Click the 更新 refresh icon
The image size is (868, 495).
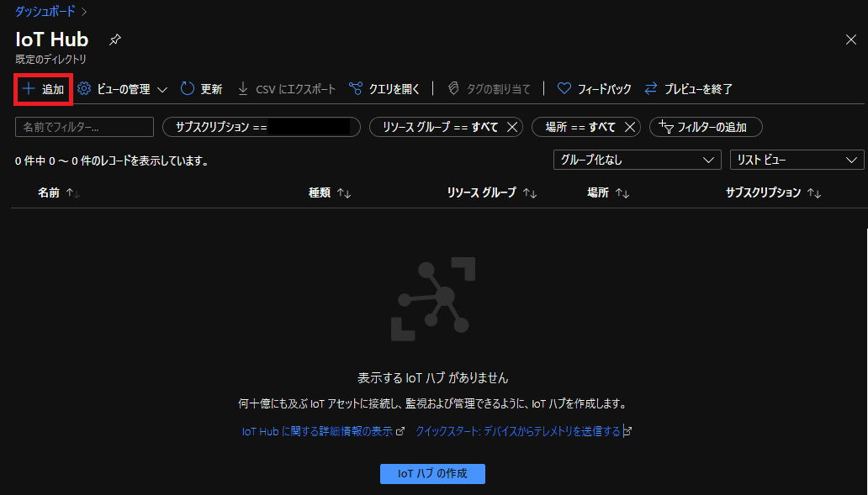point(188,88)
